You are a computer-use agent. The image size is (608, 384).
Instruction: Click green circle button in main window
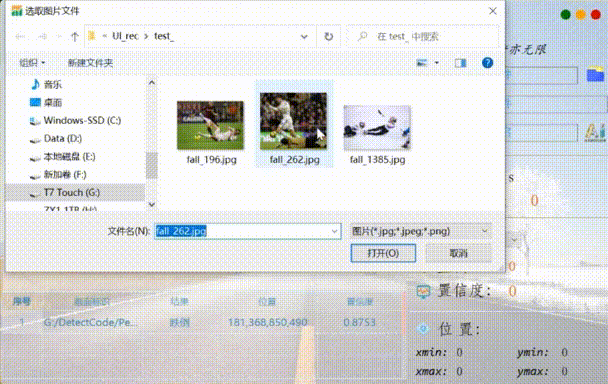(x=566, y=15)
